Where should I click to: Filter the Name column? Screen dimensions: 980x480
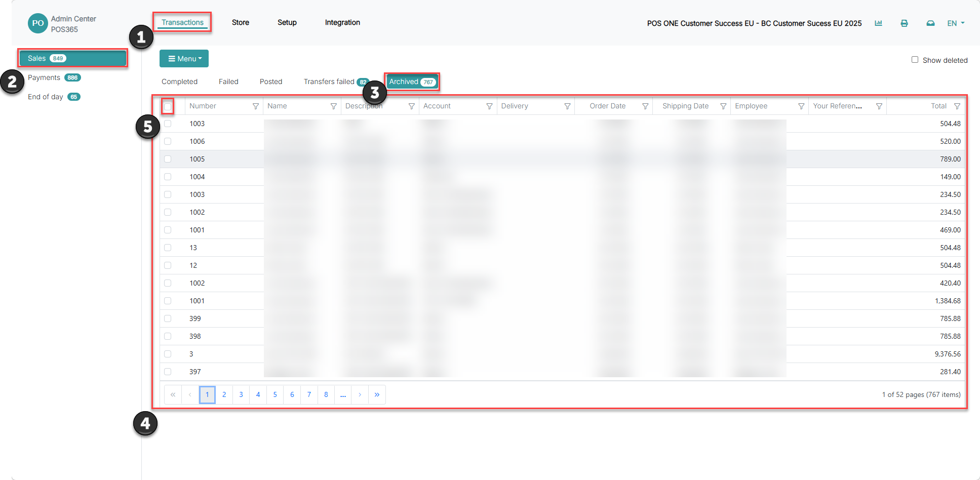334,106
